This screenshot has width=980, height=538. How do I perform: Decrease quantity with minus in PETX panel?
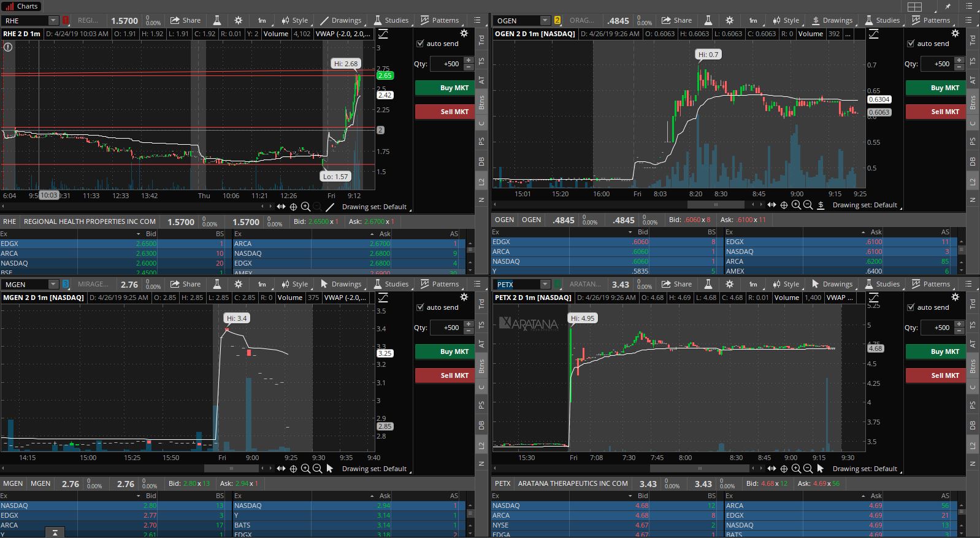pos(959,331)
